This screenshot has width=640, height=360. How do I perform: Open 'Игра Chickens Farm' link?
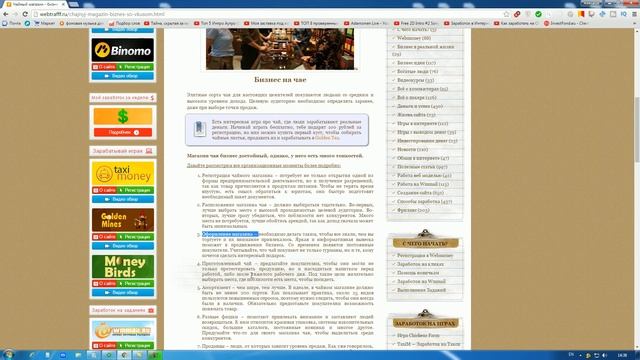[x=418, y=335]
